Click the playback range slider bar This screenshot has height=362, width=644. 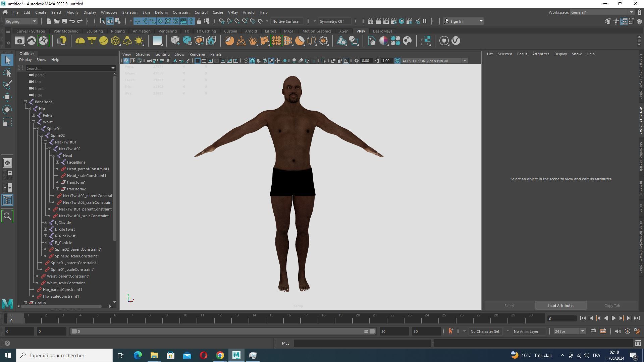pyautogui.click(x=223, y=331)
